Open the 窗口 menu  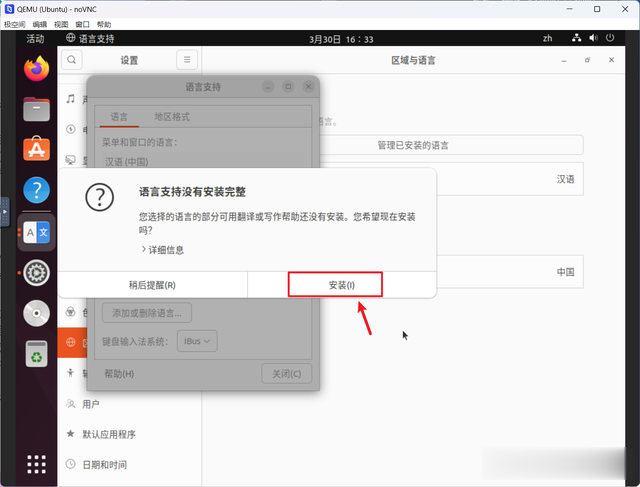coord(82,24)
